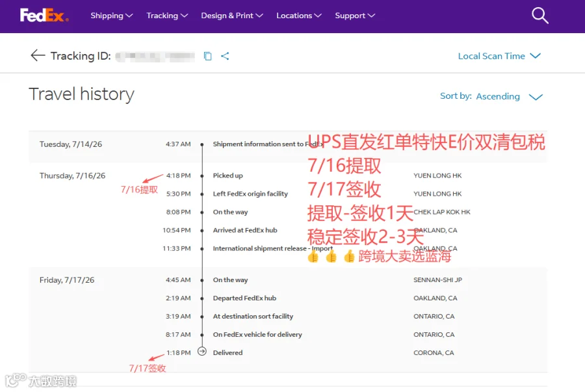Viewport: 585px width, 392px height.
Task: Click On FedEx vehicle for delivery entry
Action: 257,335
